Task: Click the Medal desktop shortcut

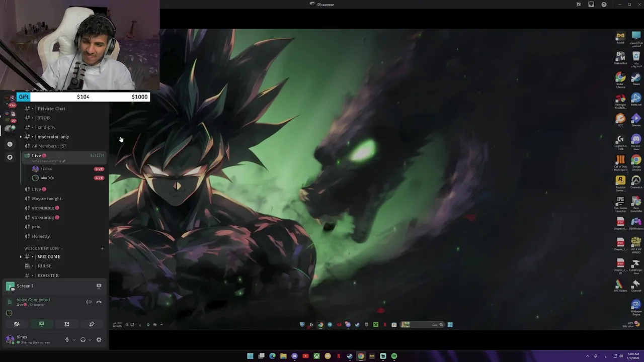Action: [620, 37]
